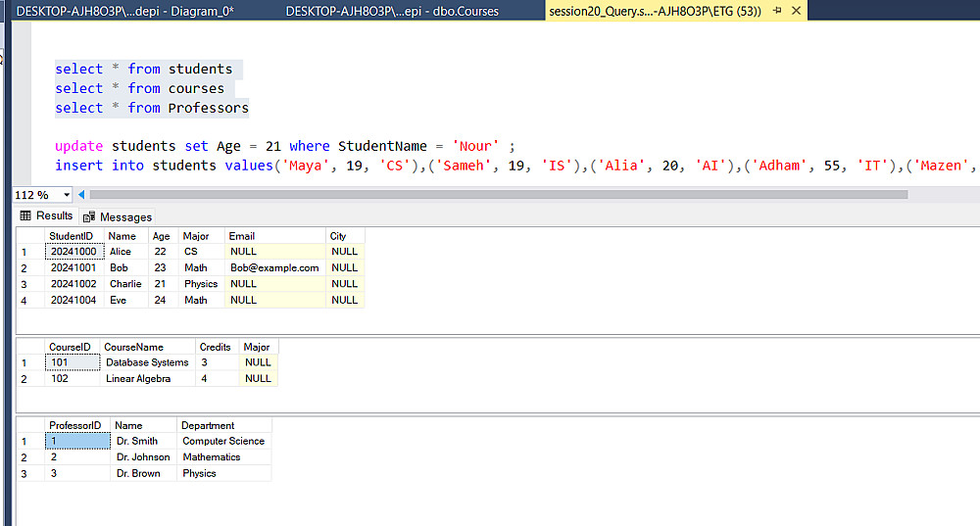Click the Department column header
This screenshot has height=526, width=980.
[223, 425]
